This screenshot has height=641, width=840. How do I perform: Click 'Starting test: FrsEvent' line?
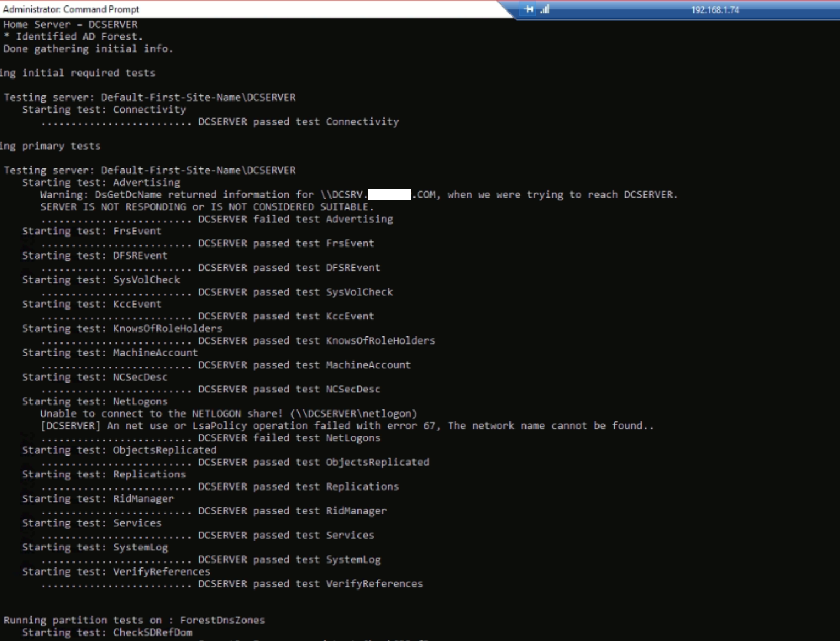[92, 231]
